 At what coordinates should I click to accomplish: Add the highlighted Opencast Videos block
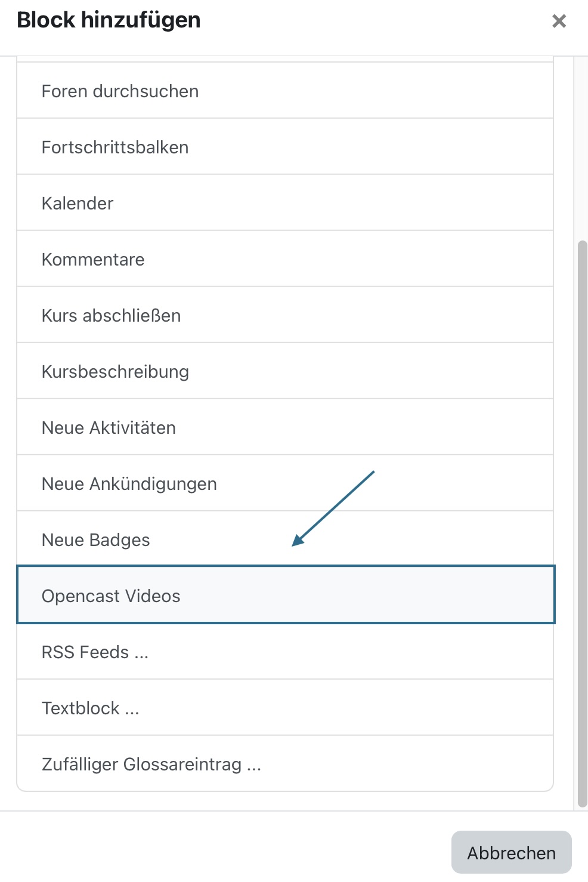[286, 594]
